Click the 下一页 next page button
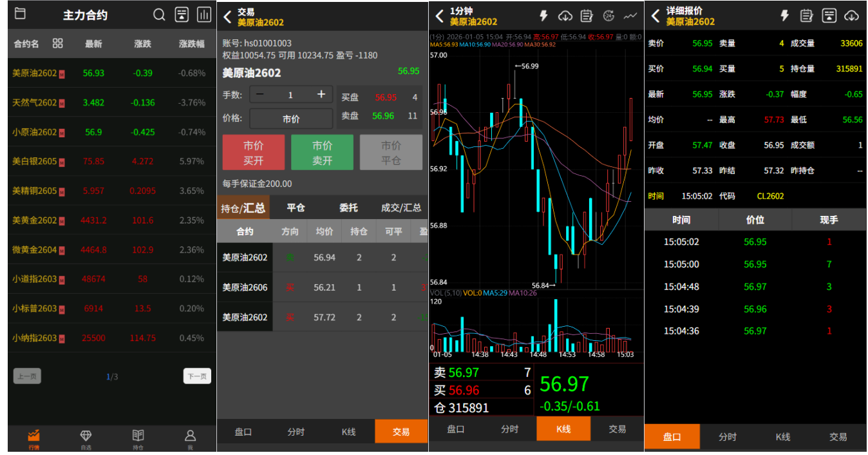The width and height of the screenshot is (868, 455). (197, 376)
